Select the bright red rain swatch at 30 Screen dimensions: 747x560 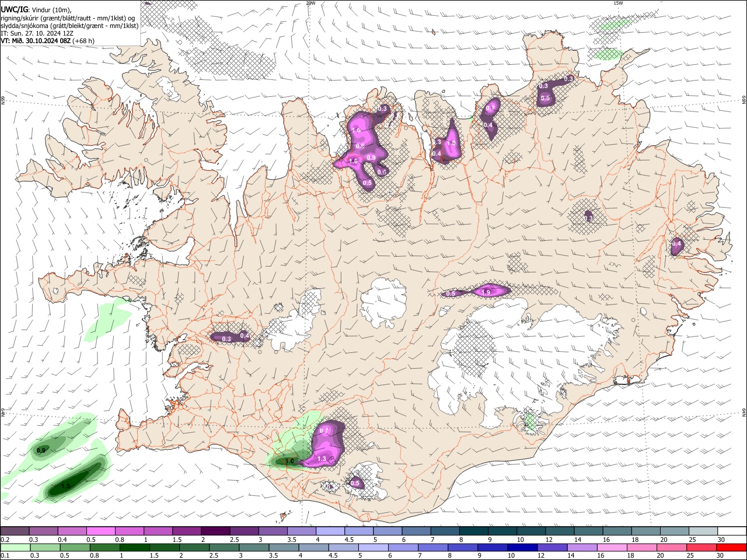[731, 547]
